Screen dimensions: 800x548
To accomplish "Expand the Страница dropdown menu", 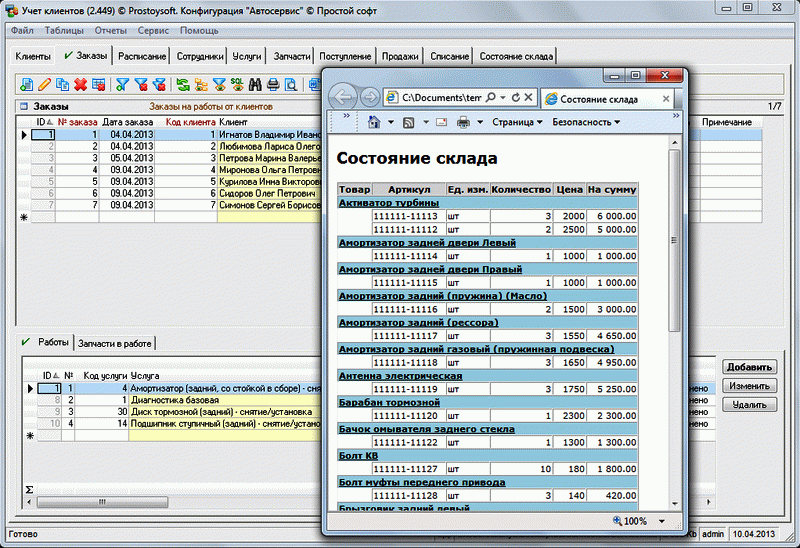I will pos(517,122).
